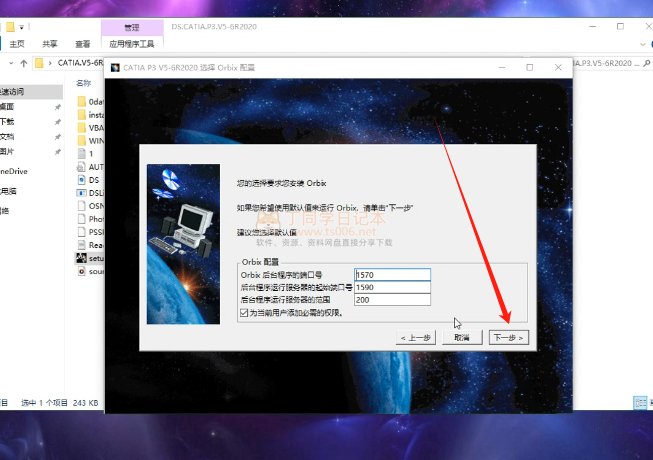Open OneDrive in the Explorer sidebar
This screenshot has height=460, width=653.
click(x=14, y=171)
